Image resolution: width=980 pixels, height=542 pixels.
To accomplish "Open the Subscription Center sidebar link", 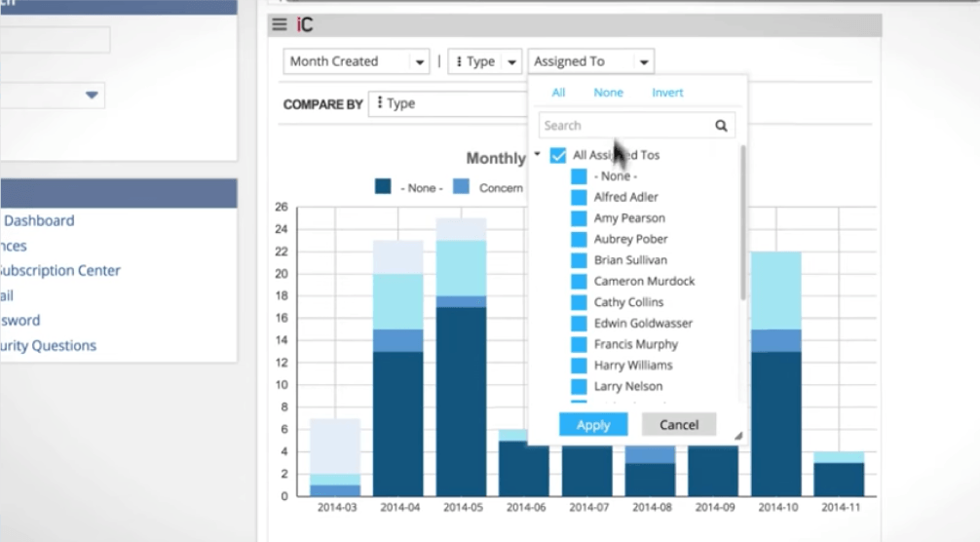I will pos(59,271).
